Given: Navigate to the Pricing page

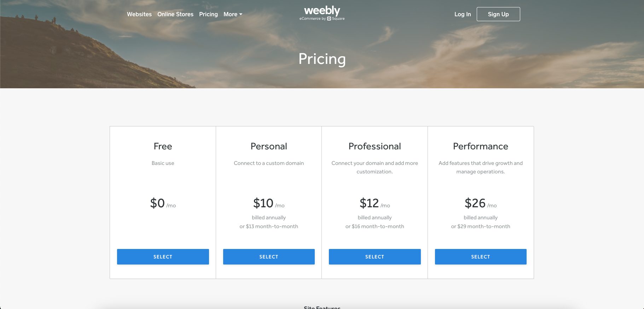Looking at the screenshot, I should pyautogui.click(x=208, y=14).
